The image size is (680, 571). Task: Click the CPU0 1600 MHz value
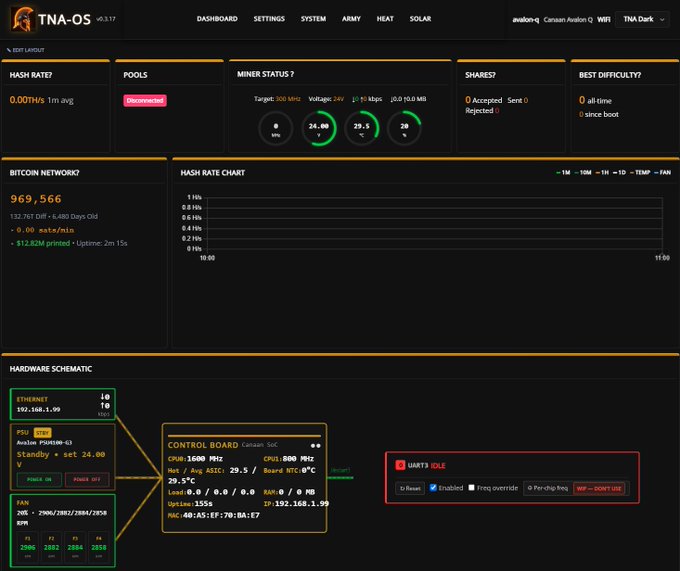click(x=205, y=459)
